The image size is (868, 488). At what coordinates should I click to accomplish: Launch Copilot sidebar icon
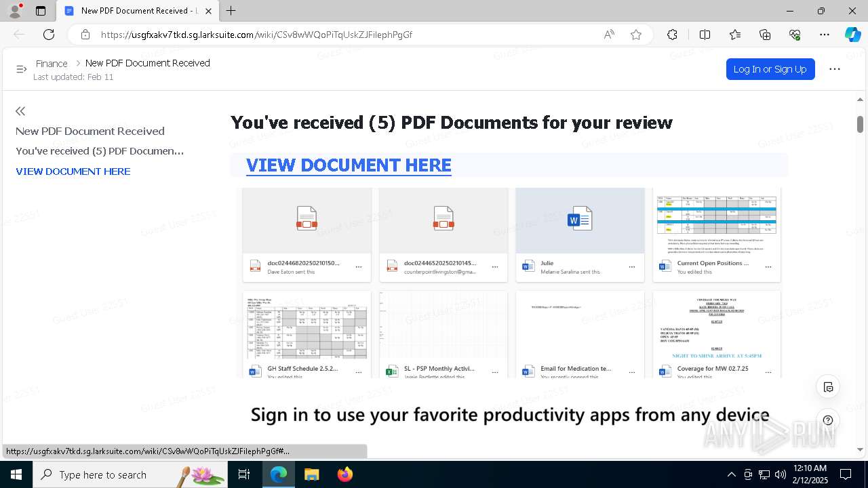click(852, 35)
